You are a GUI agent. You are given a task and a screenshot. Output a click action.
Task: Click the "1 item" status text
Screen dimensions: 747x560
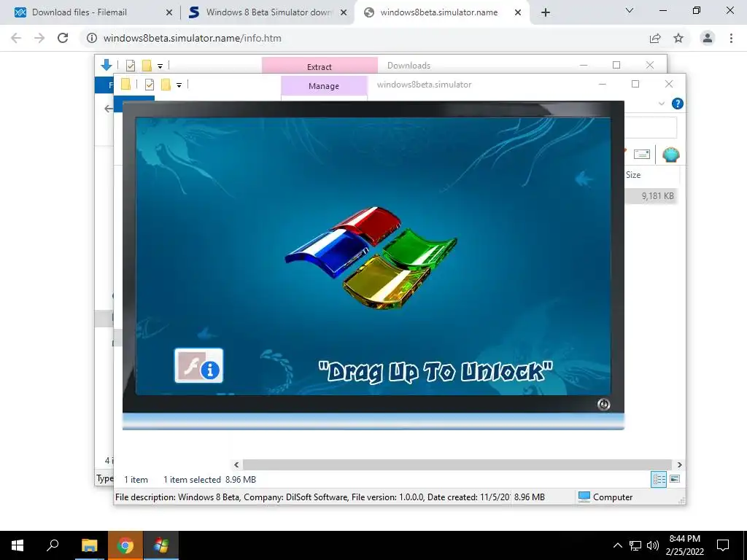pyautogui.click(x=136, y=480)
